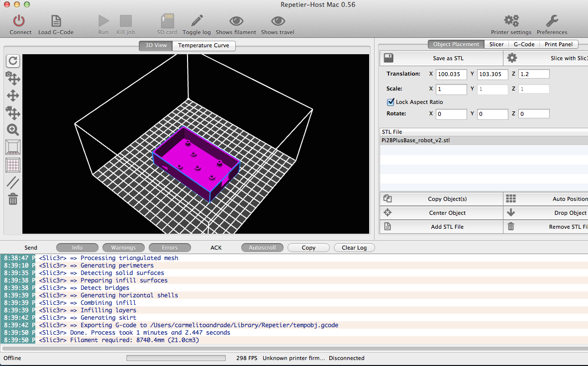The image size is (588, 366).
Task: Click Slice with Slic3r
Action: (x=546, y=58)
